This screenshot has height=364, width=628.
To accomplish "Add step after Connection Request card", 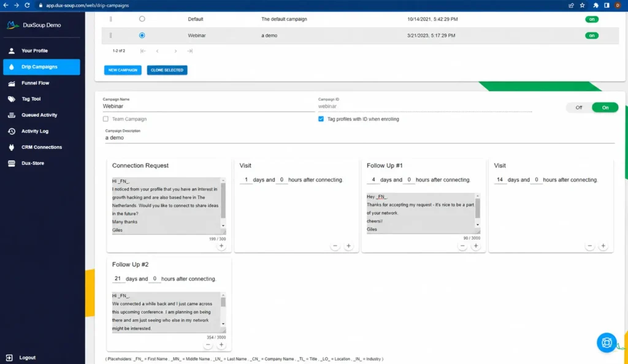I will (221, 246).
